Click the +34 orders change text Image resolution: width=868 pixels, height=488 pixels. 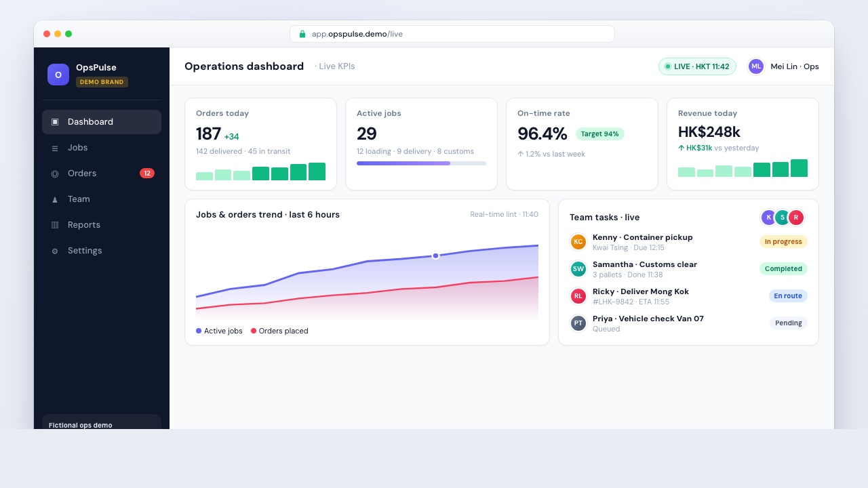click(232, 137)
